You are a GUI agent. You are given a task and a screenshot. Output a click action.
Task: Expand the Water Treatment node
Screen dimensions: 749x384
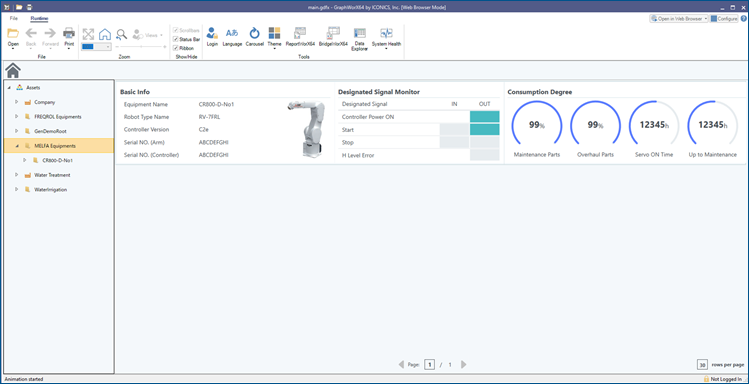coord(17,175)
